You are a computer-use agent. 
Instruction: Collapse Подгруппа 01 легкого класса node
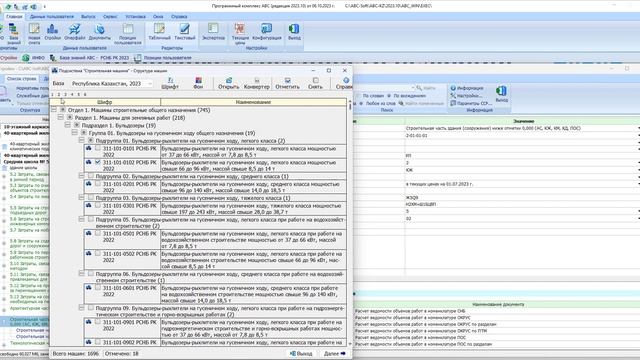pyautogui.click(x=82, y=140)
